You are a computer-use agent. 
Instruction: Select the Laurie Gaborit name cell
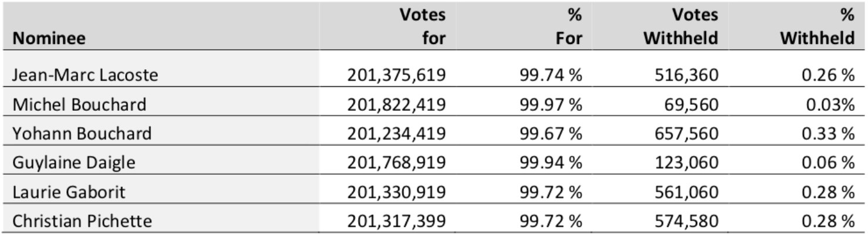(x=68, y=192)
